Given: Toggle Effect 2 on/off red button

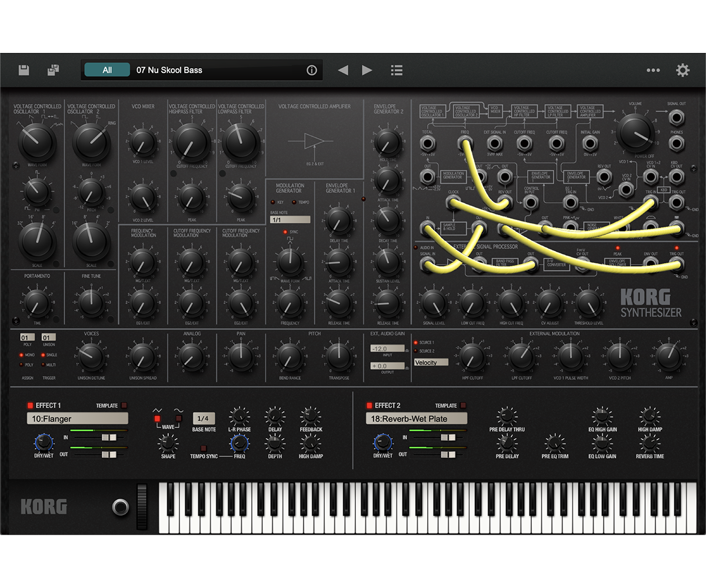Looking at the screenshot, I should coord(369,405).
